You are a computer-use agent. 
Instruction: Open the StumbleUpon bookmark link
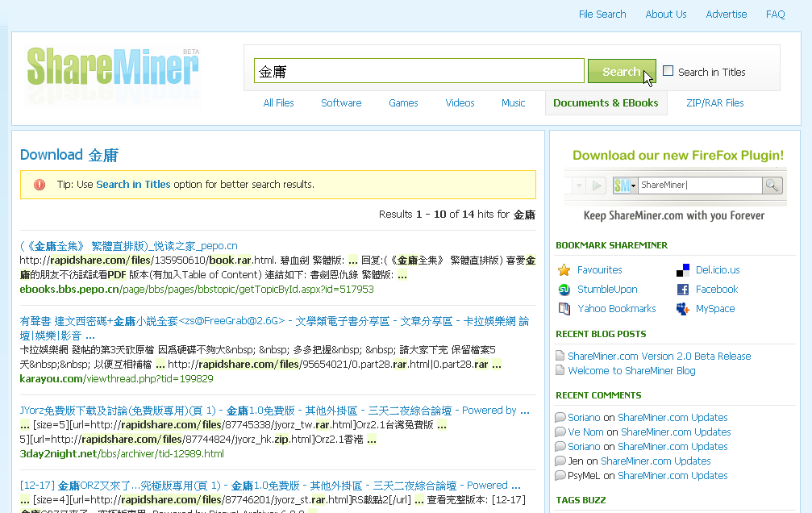(607, 289)
